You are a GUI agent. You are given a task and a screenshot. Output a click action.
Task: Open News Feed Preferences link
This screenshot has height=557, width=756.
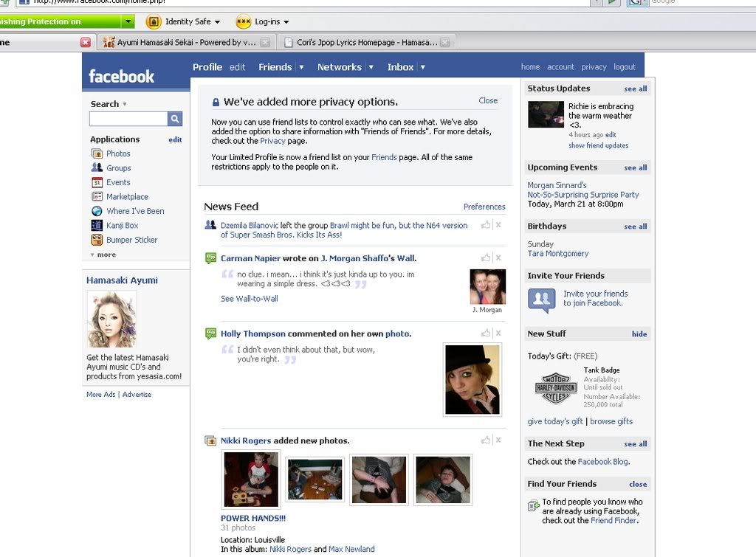(484, 207)
